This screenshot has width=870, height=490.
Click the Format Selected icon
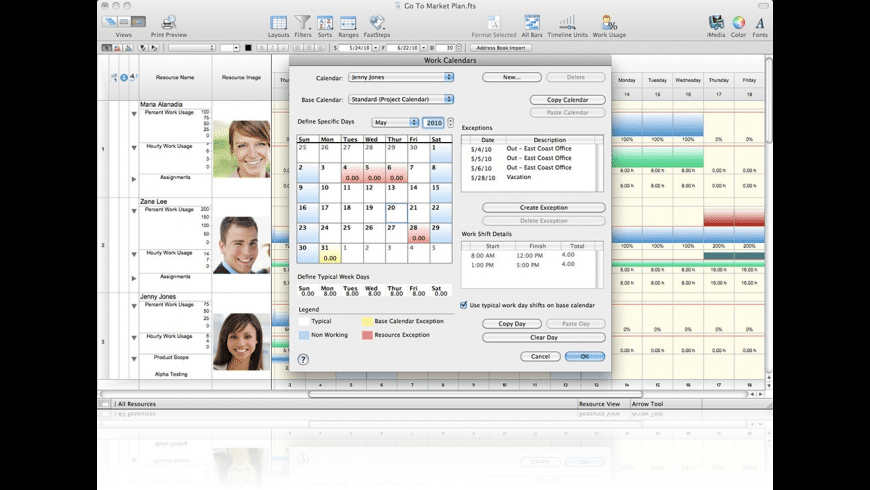point(493,23)
